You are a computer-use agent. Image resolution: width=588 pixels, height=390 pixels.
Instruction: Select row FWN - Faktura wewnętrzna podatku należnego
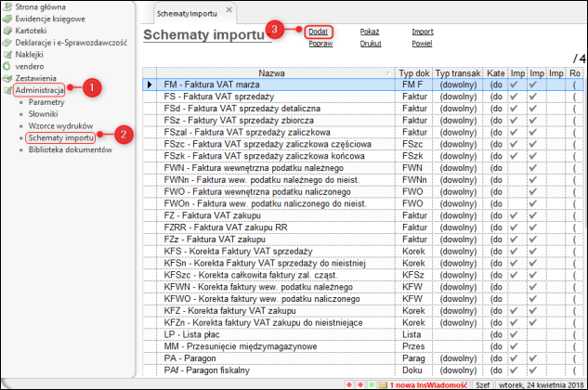[363, 168]
